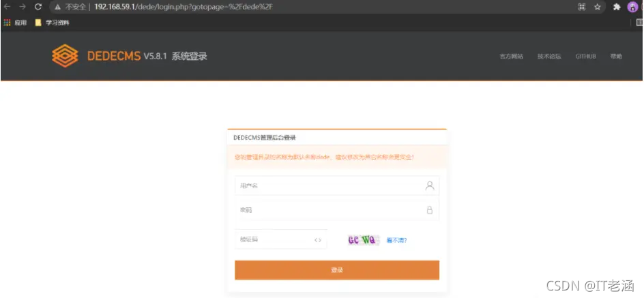Open the extensions puzzle icon
Image resolution: width=644 pixels, height=298 pixels.
(617, 7)
